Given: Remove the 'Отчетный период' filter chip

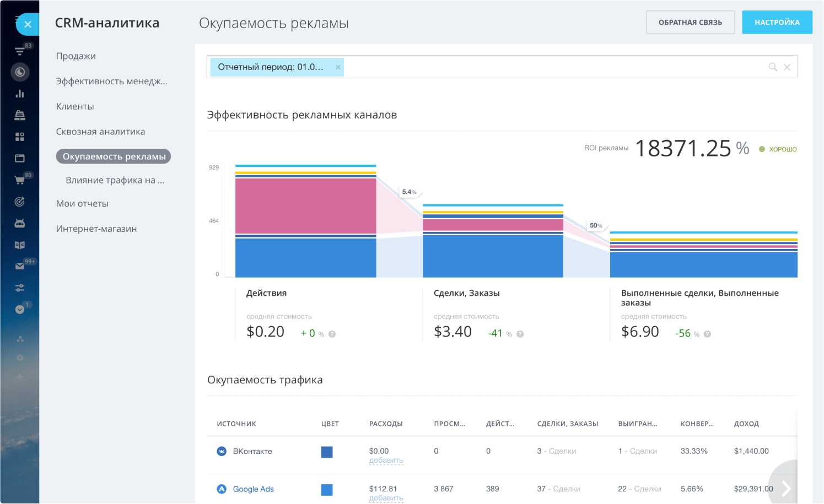Looking at the screenshot, I should point(338,67).
